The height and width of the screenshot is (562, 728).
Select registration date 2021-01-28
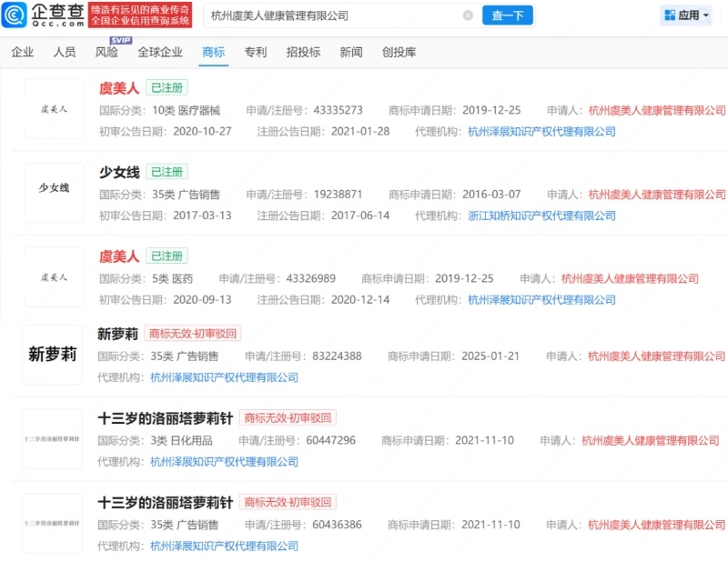[360, 132]
